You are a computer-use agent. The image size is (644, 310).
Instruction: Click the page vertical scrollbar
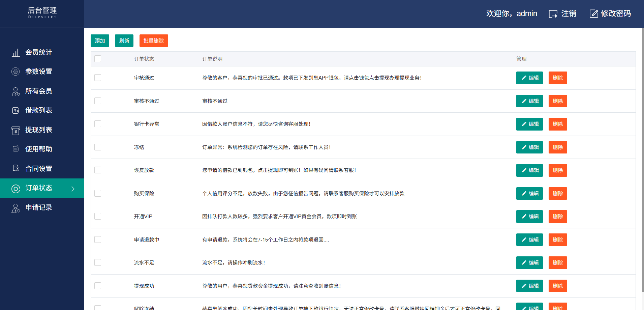pos(643,160)
